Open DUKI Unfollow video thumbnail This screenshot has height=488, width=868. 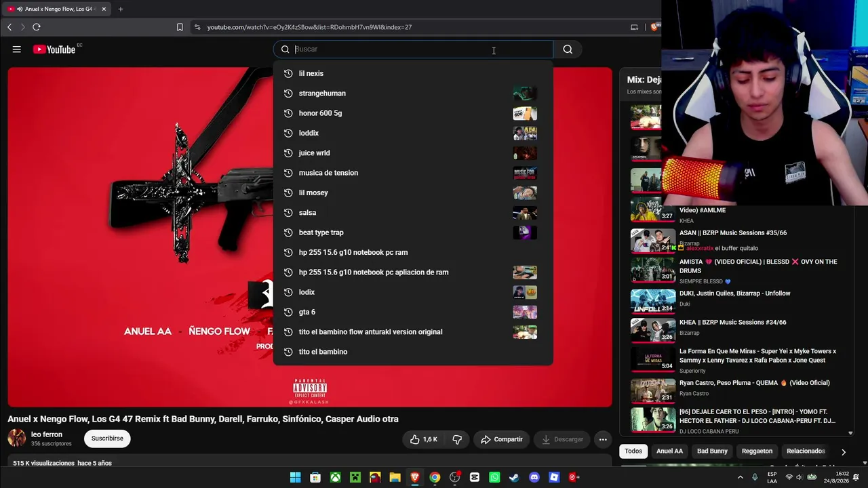pyautogui.click(x=653, y=302)
